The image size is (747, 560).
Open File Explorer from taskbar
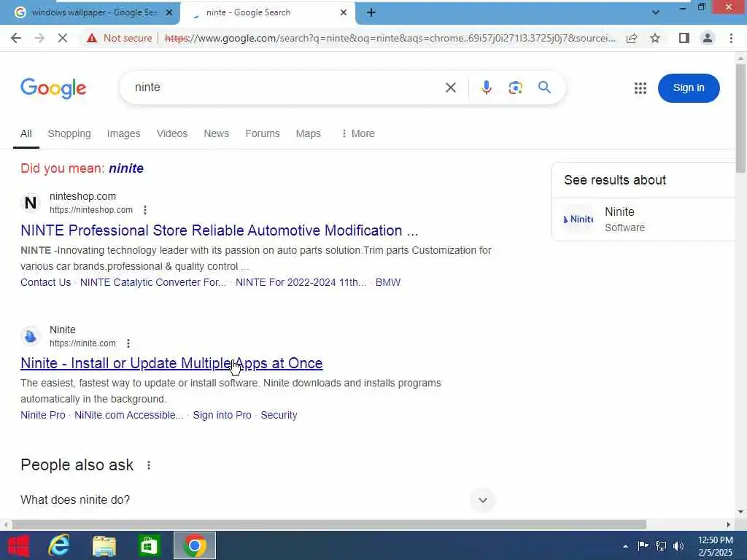tap(104, 545)
